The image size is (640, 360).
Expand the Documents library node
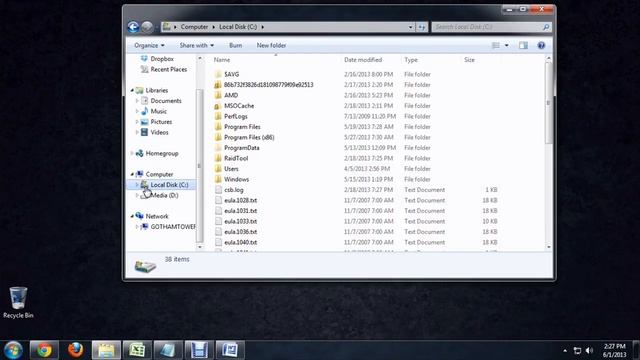pos(137,101)
